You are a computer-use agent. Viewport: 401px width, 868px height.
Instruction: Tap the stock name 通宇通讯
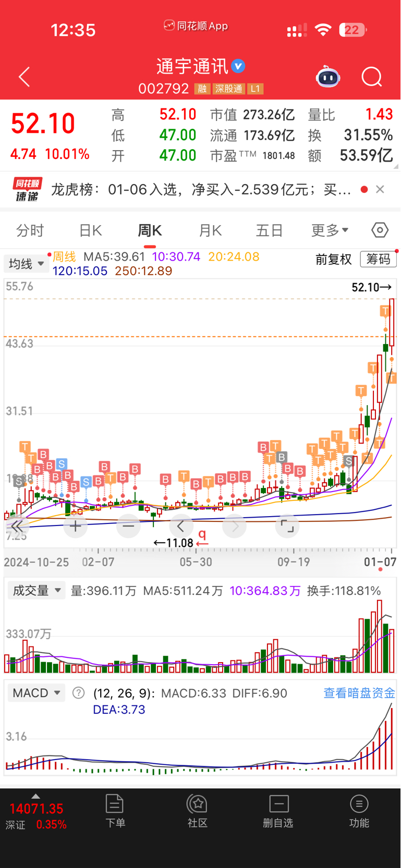coord(192,67)
